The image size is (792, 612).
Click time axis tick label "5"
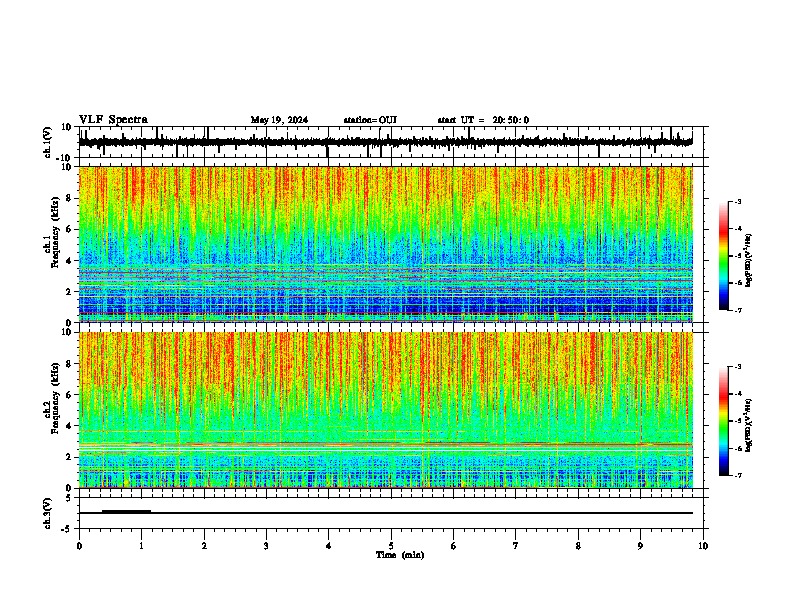coord(391,546)
